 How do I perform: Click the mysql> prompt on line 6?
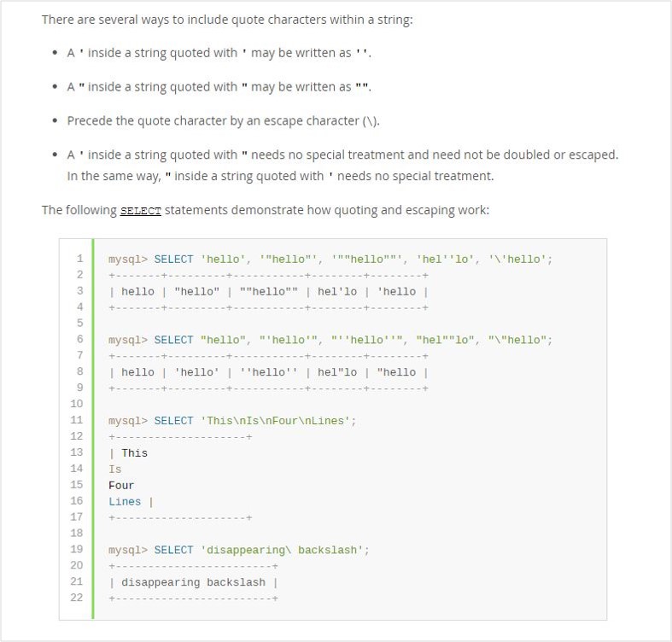point(128,340)
